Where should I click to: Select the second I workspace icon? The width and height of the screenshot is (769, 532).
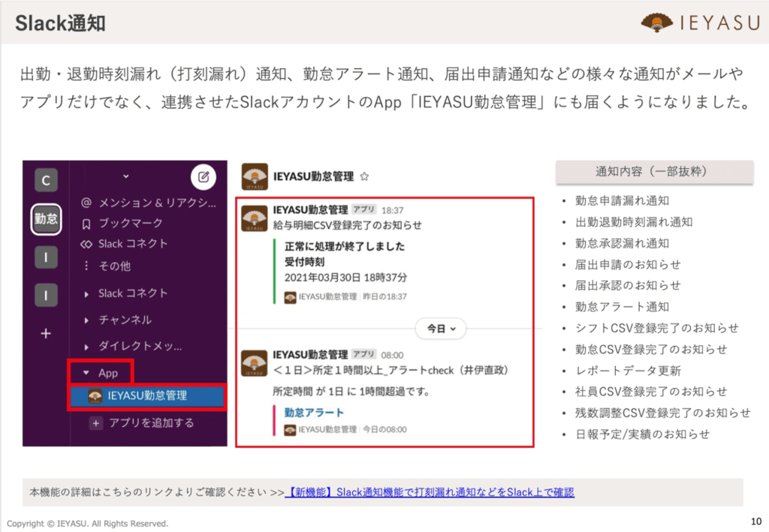(46, 296)
